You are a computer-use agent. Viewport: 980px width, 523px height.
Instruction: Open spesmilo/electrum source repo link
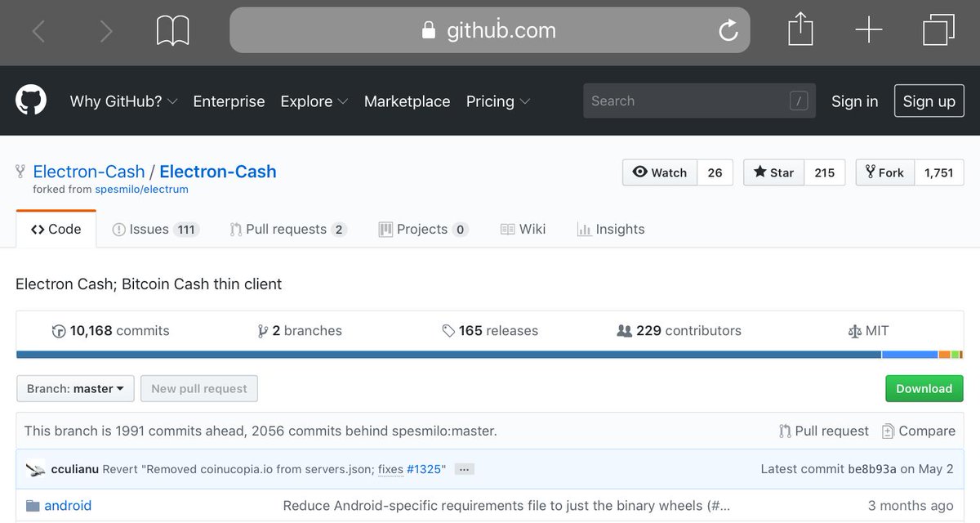(x=141, y=190)
